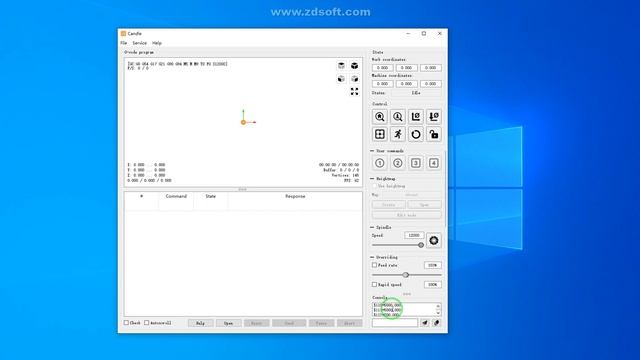The width and height of the screenshot is (640, 360).
Task: Open the Service menu
Action: pyautogui.click(x=140, y=43)
